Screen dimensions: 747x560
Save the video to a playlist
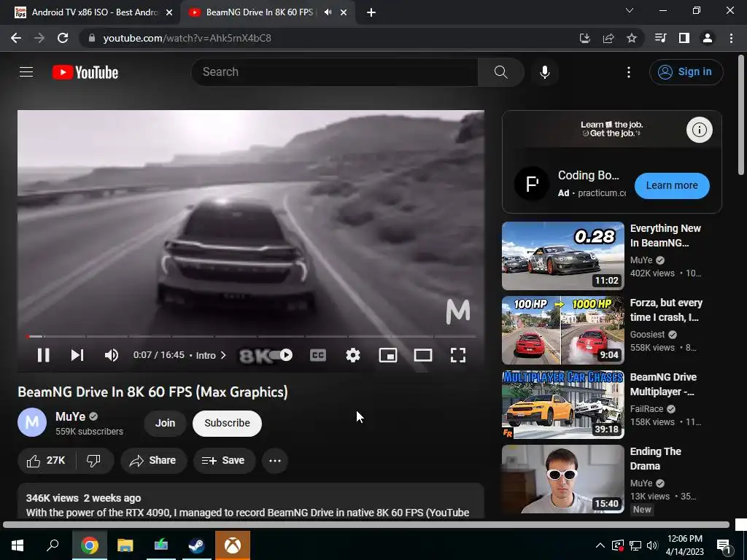coord(223,461)
